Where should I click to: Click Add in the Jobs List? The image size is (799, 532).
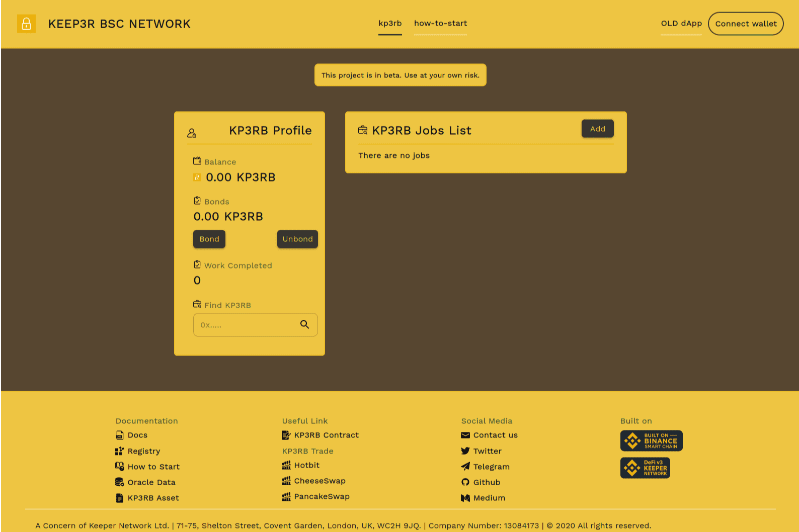(598, 129)
